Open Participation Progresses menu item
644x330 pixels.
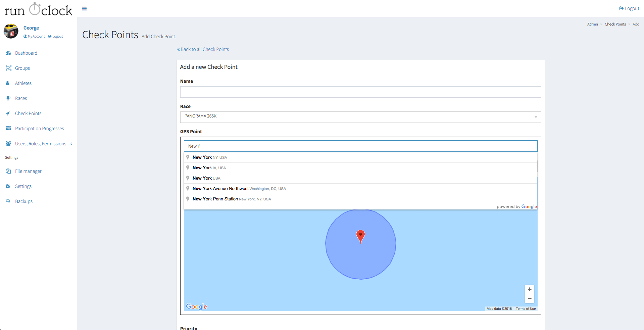click(39, 129)
